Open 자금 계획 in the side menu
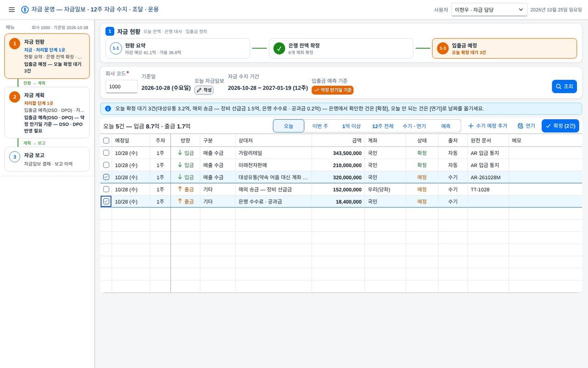Viewport: 588px width, 368px height. pyautogui.click(x=47, y=113)
